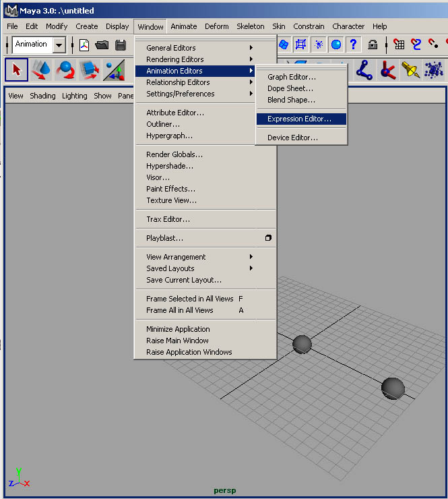Choose the Move tool cone icon
448x499 pixels.
coord(41,70)
